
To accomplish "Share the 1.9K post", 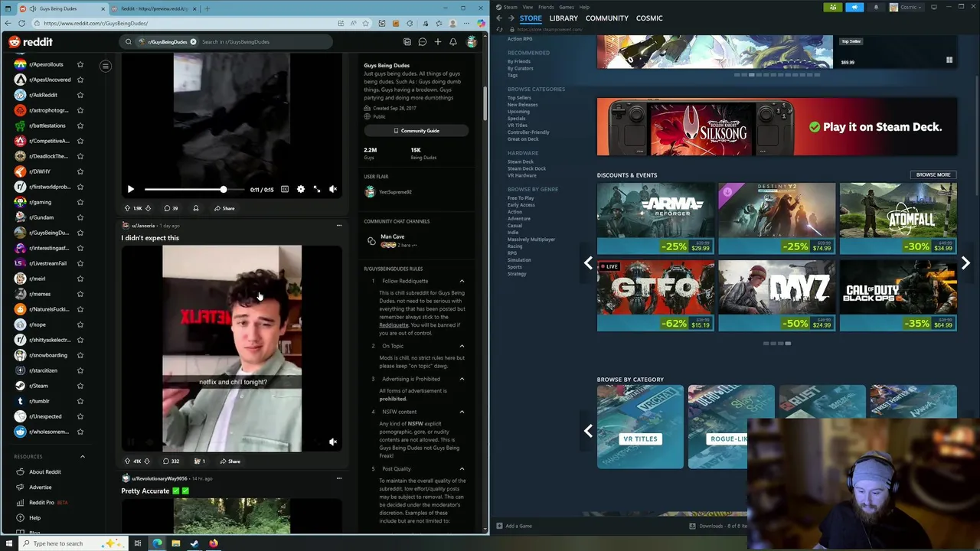I will [224, 208].
